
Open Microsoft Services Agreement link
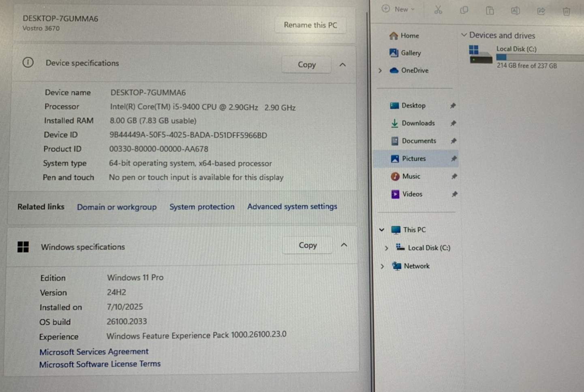pyautogui.click(x=94, y=352)
